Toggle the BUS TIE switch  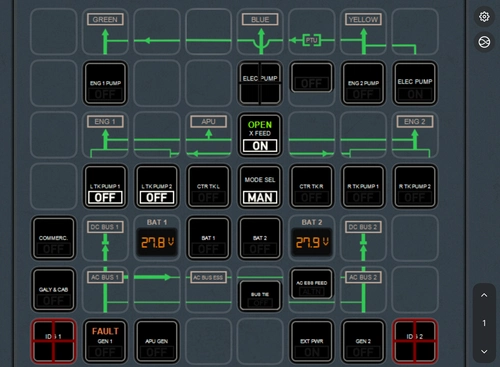(x=260, y=296)
